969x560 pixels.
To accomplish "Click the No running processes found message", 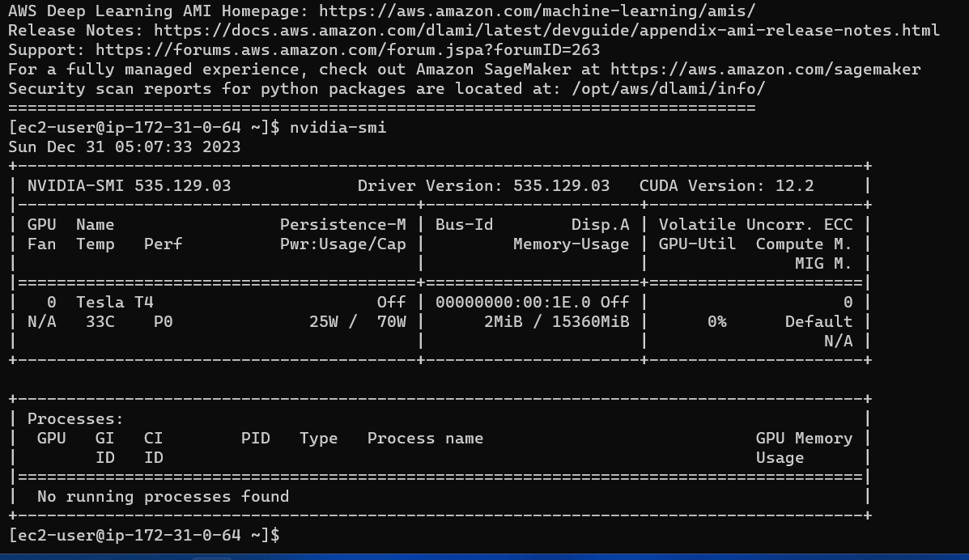I will click(x=163, y=496).
